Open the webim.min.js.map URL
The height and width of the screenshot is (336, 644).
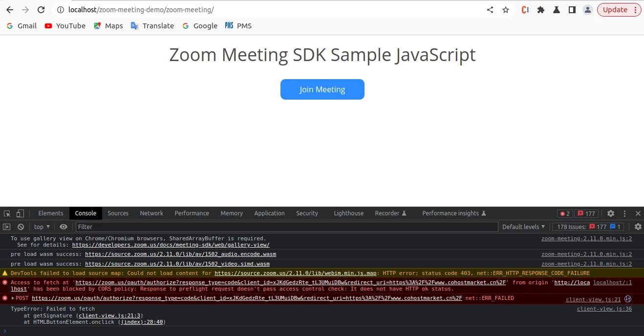point(295,273)
